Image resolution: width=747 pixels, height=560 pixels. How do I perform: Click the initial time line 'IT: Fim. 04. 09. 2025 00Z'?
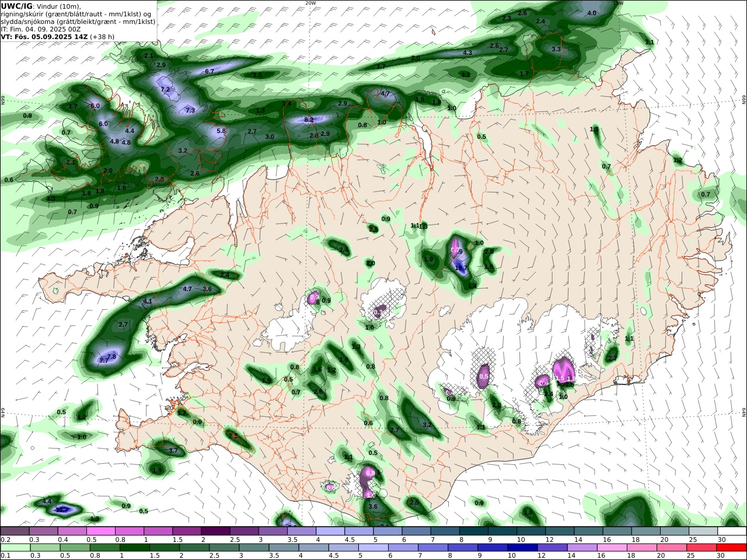40,29
